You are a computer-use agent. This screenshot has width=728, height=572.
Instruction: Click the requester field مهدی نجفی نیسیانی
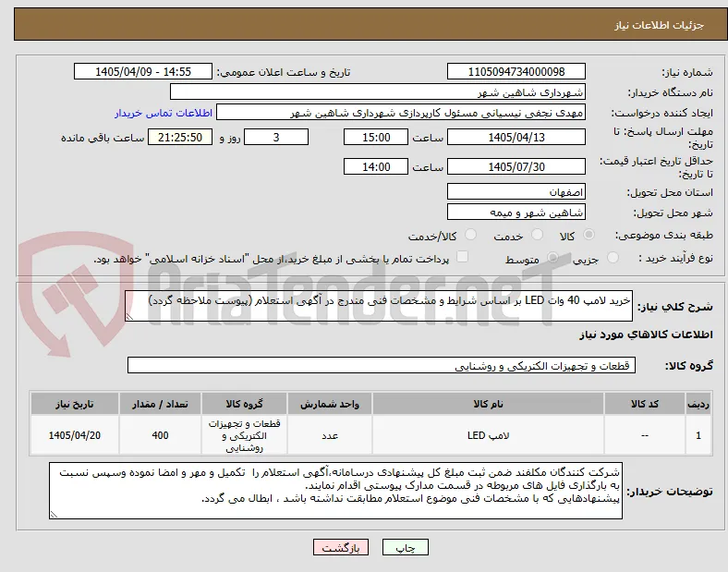(x=401, y=113)
